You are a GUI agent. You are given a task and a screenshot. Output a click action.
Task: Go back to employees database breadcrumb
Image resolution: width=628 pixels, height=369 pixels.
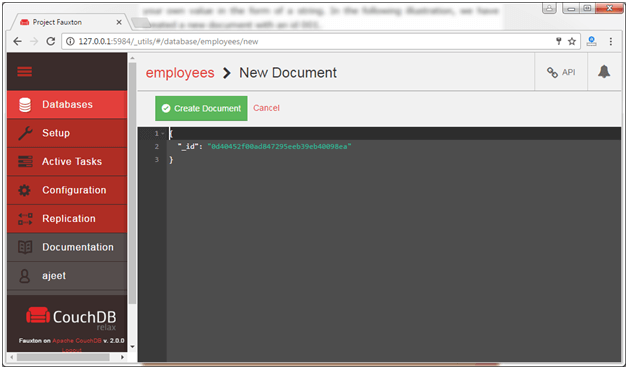click(x=180, y=73)
